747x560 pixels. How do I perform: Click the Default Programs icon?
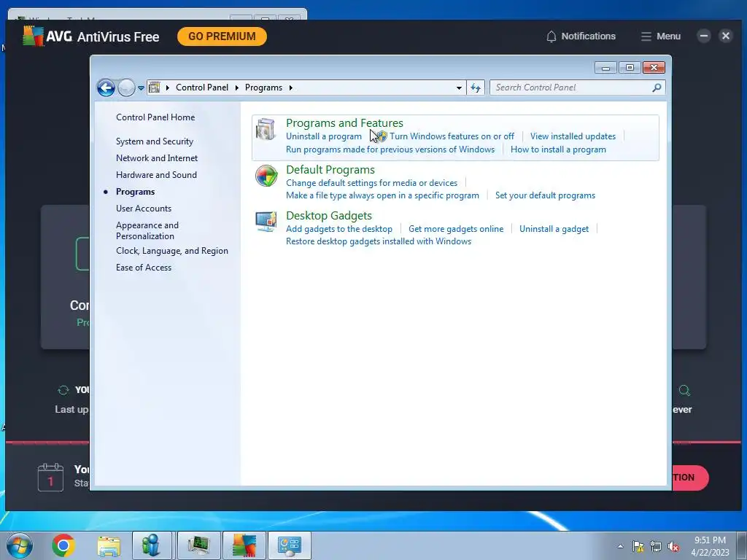point(266,176)
